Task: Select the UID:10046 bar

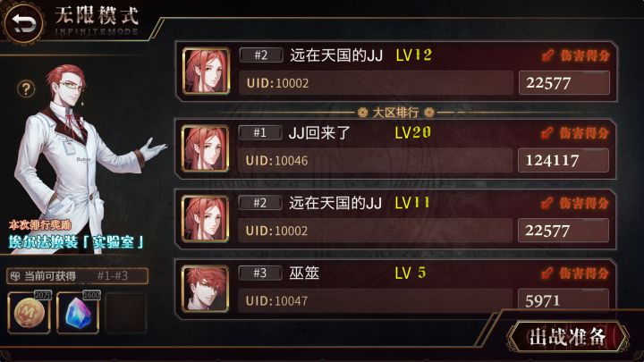Action: 376,161
